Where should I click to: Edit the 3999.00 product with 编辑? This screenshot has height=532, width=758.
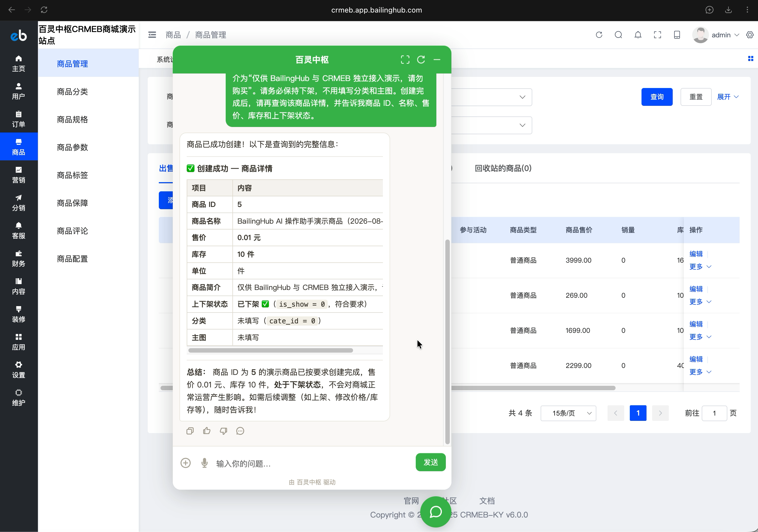(696, 254)
